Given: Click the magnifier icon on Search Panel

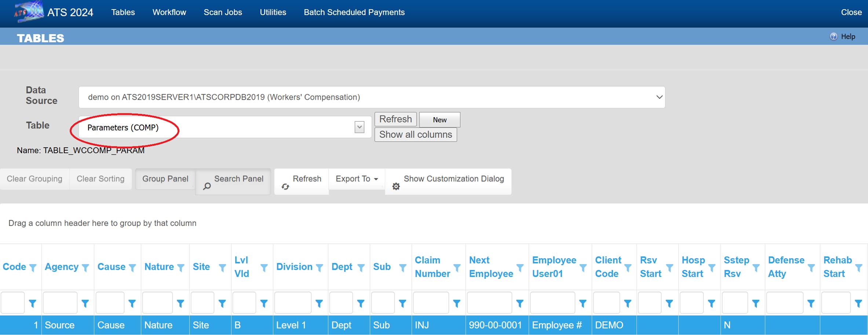Looking at the screenshot, I should (x=207, y=186).
